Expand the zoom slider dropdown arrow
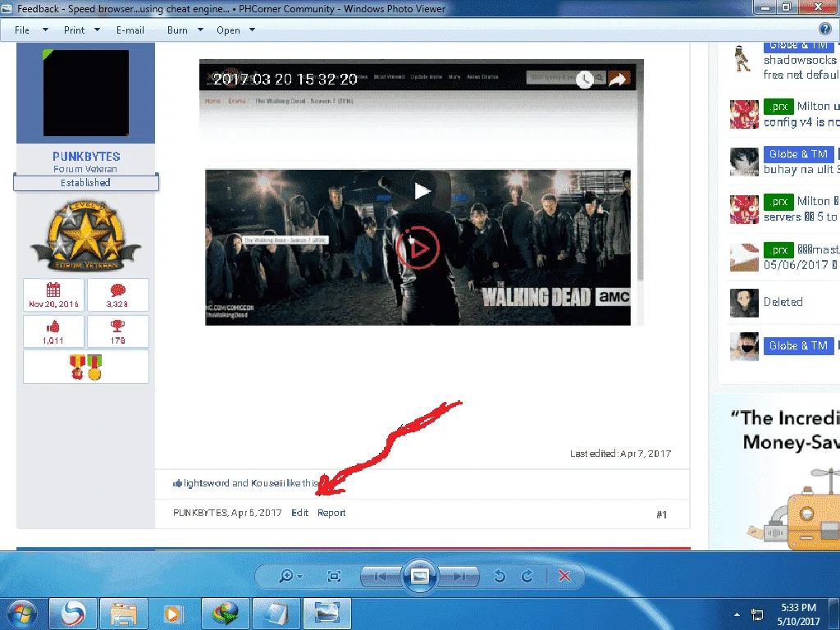 [299, 577]
